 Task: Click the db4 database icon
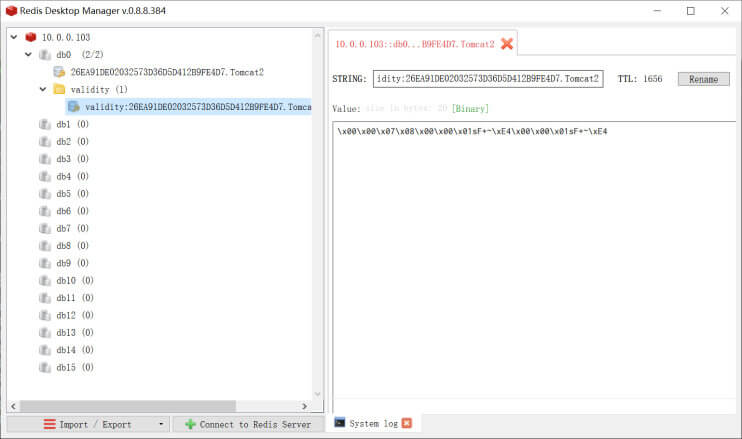coord(45,176)
